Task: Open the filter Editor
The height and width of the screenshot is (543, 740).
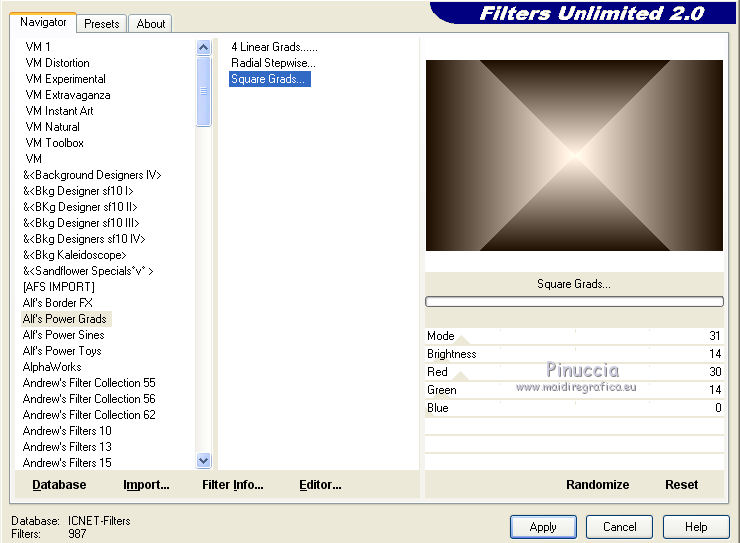Action: tap(320, 485)
